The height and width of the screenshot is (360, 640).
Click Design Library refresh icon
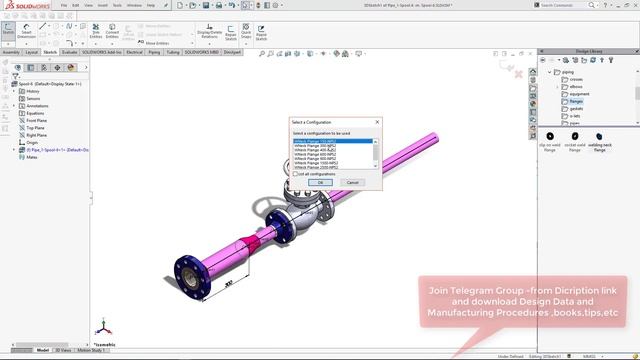[x=593, y=60]
